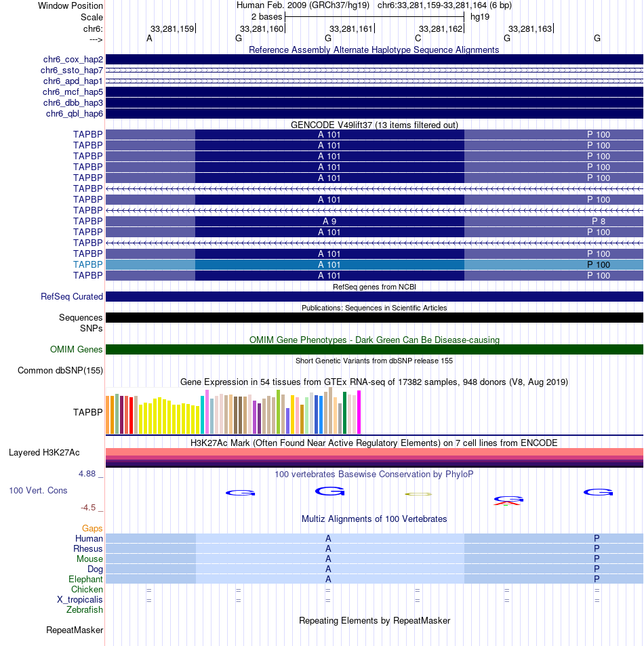Click the OMIM Genes track label
The image size is (644, 646).
(x=76, y=349)
